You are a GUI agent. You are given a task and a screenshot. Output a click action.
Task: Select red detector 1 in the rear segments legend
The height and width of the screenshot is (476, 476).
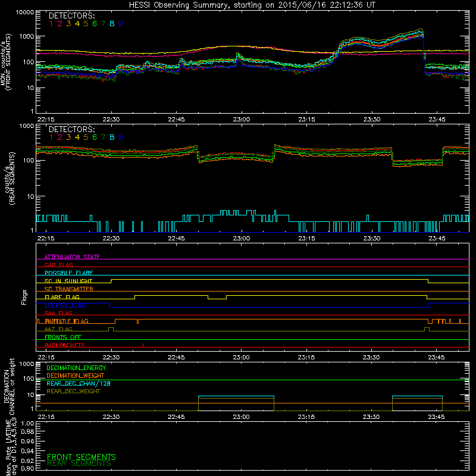click(x=51, y=137)
